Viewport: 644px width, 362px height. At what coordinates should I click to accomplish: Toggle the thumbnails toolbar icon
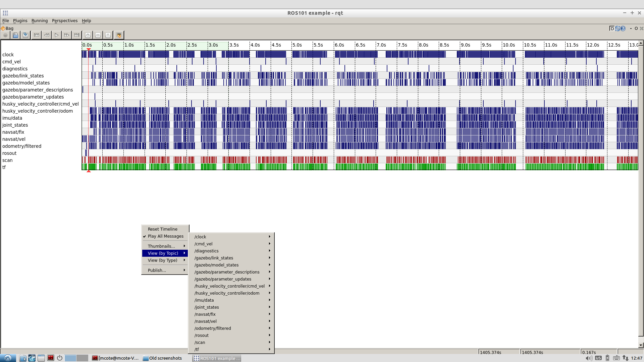point(119,35)
